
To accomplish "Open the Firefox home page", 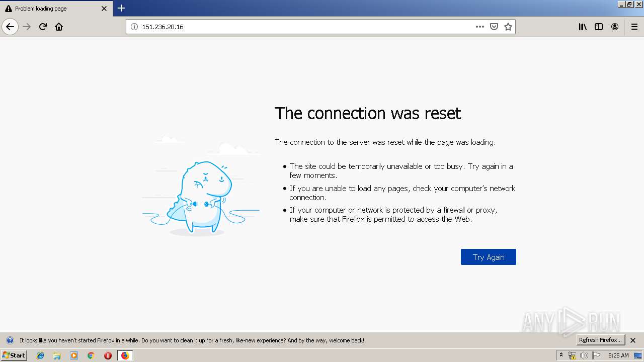I will click(59, 27).
